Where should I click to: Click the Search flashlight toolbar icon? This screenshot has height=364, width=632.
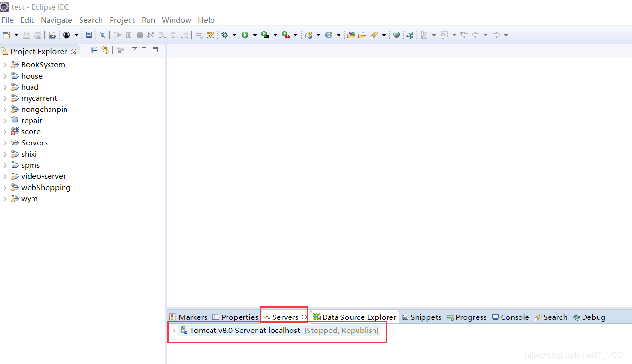[x=374, y=35]
